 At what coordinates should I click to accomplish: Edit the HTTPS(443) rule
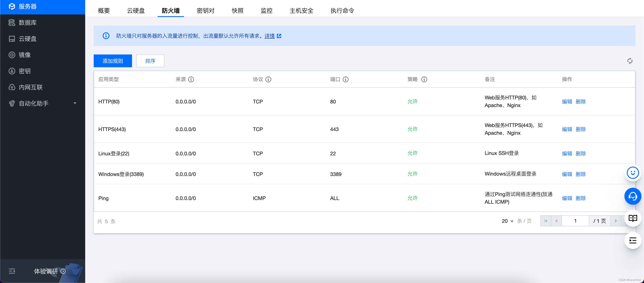pyautogui.click(x=567, y=129)
